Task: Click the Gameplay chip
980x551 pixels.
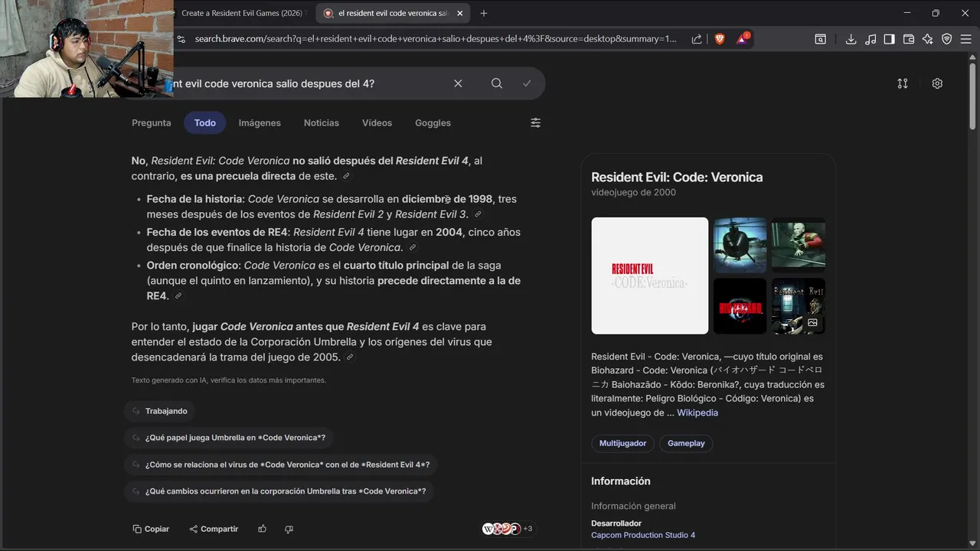Action: (686, 443)
